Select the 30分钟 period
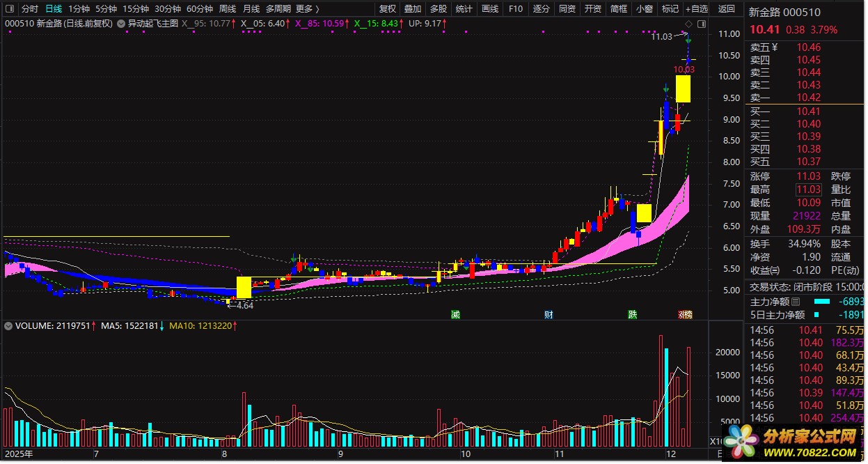The height and width of the screenshot is (464, 868). pos(168,9)
